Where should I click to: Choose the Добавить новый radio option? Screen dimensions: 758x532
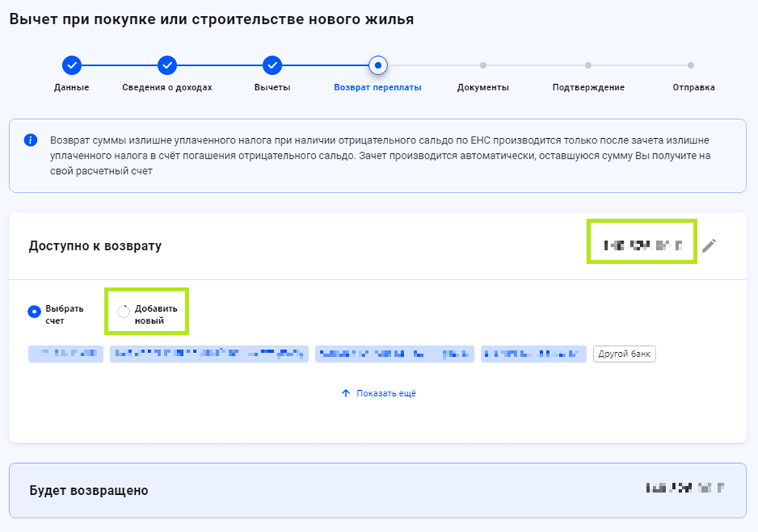pos(124,312)
